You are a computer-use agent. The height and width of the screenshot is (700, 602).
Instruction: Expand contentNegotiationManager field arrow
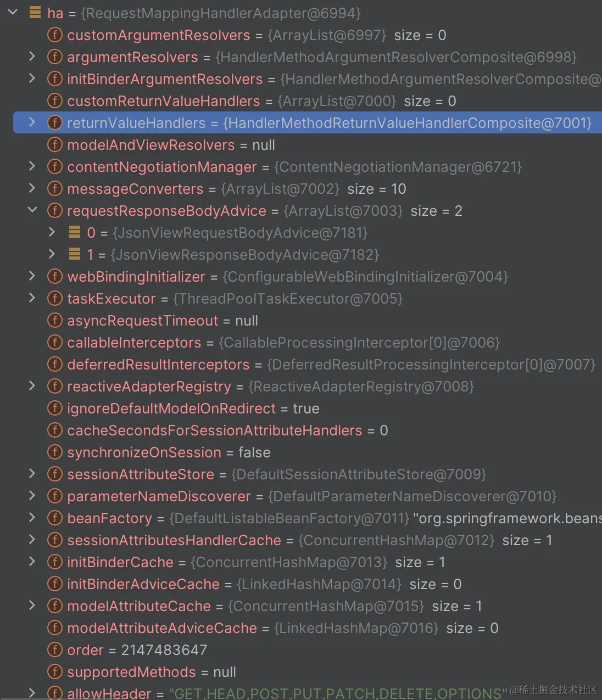[x=32, y=166]
